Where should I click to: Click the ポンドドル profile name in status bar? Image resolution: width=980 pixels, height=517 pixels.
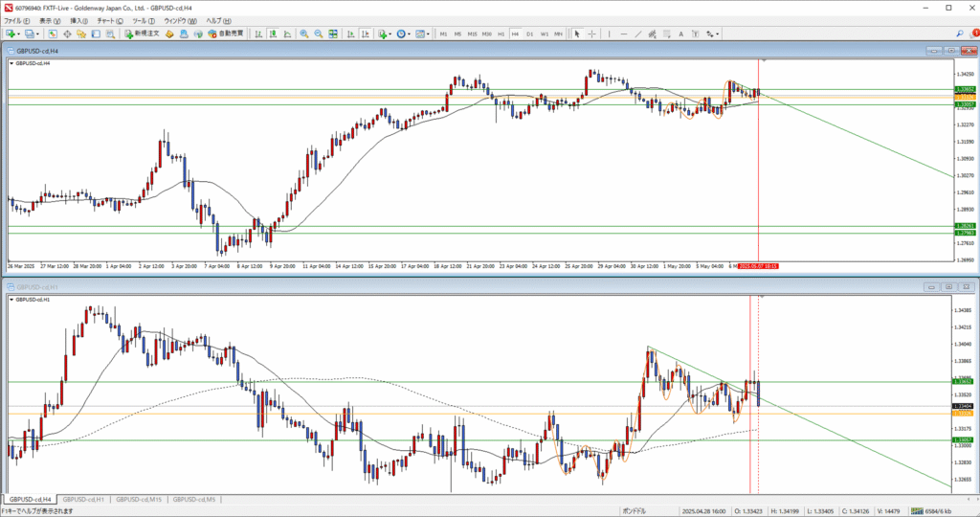(635, 511)
